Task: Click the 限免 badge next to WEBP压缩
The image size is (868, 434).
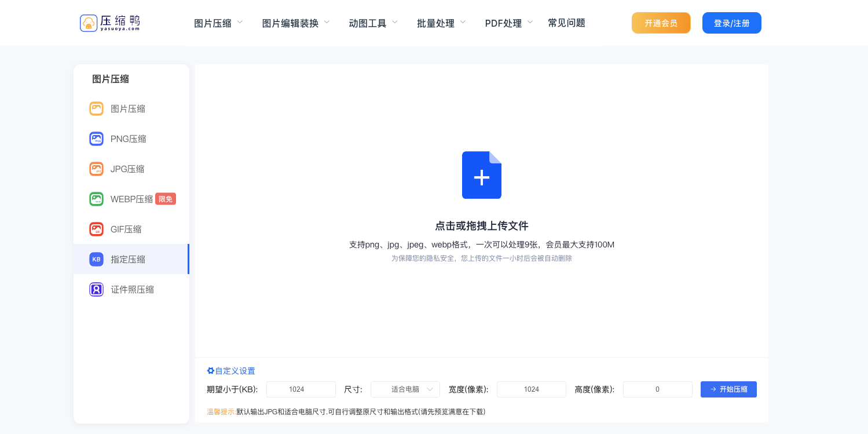Action: [x=166, y=199]
